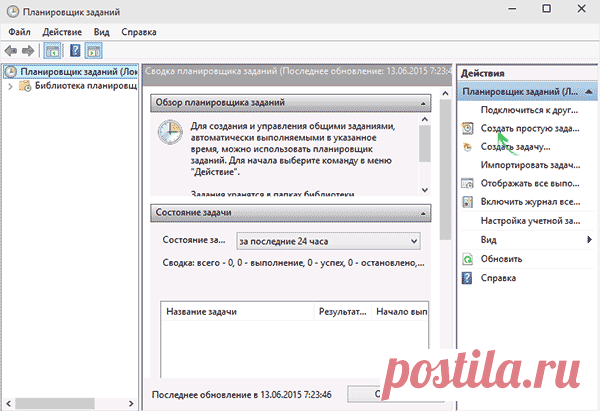Click the Display All Running Tasks icon

click(467, 184)
